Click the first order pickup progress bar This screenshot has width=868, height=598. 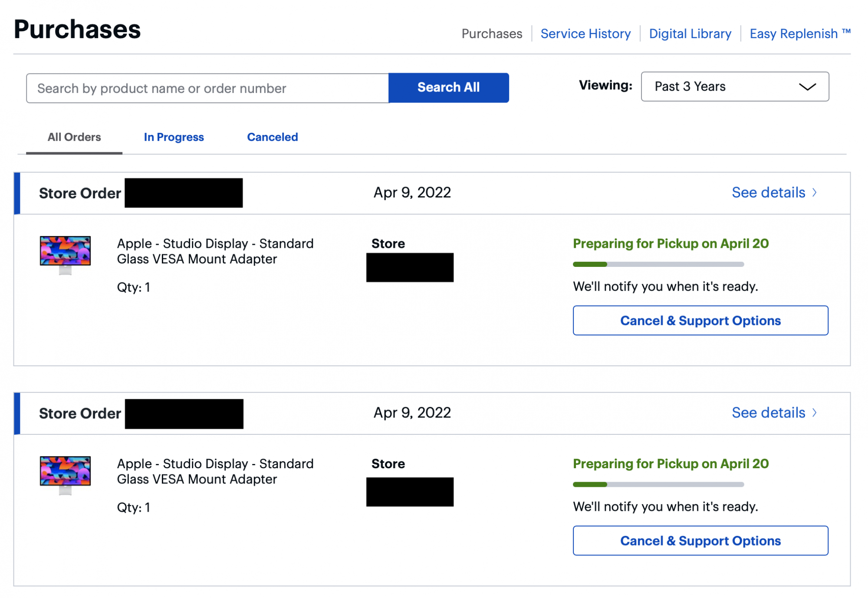(658, 264)
